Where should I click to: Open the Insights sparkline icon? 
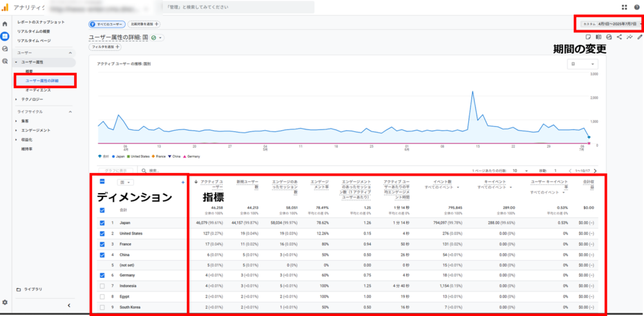(x=629, y=37)
